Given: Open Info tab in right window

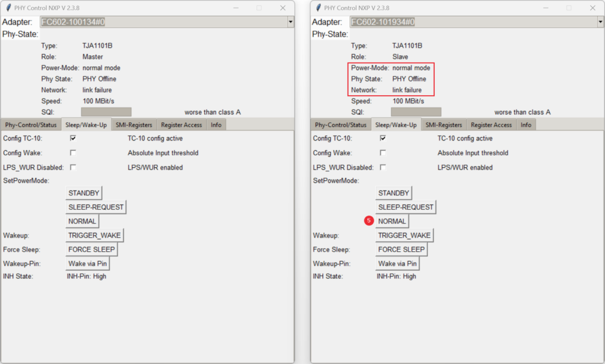Looking at the screenshot, I should point(526,125).
